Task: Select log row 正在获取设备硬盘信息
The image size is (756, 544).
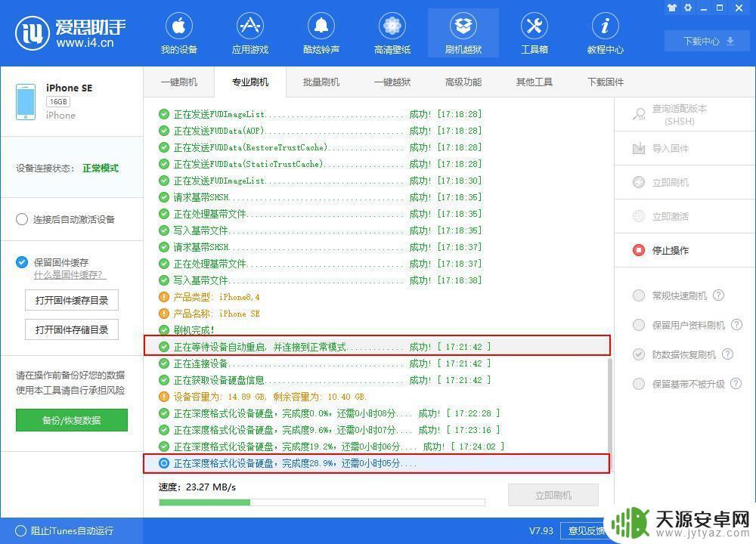Action: coord(324,380)
